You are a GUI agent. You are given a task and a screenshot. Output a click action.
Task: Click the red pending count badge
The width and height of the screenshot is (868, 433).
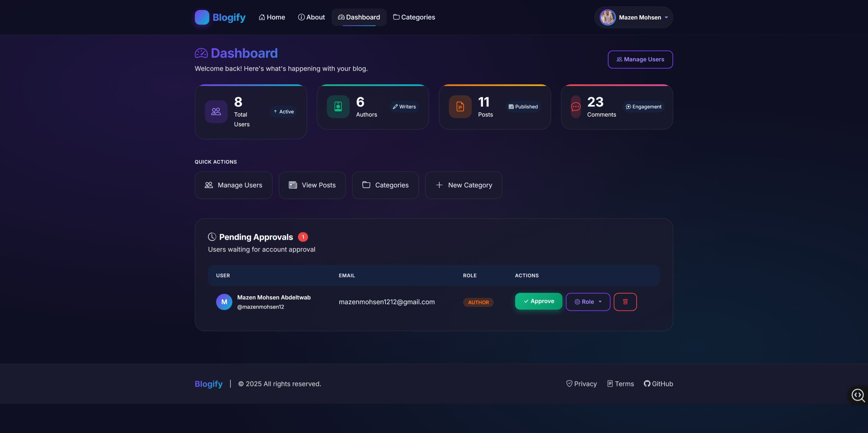(x=303, y=237)
